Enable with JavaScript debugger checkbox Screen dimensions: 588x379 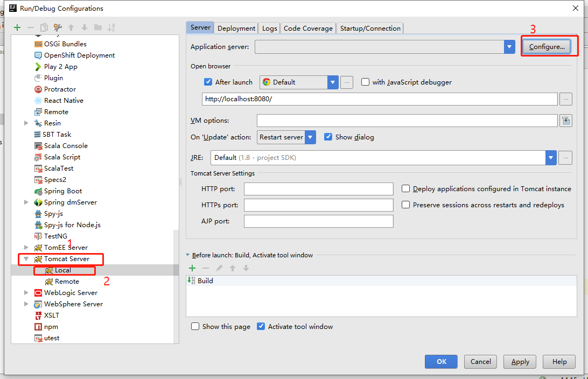pyautogui.click(x=366, y=82)
